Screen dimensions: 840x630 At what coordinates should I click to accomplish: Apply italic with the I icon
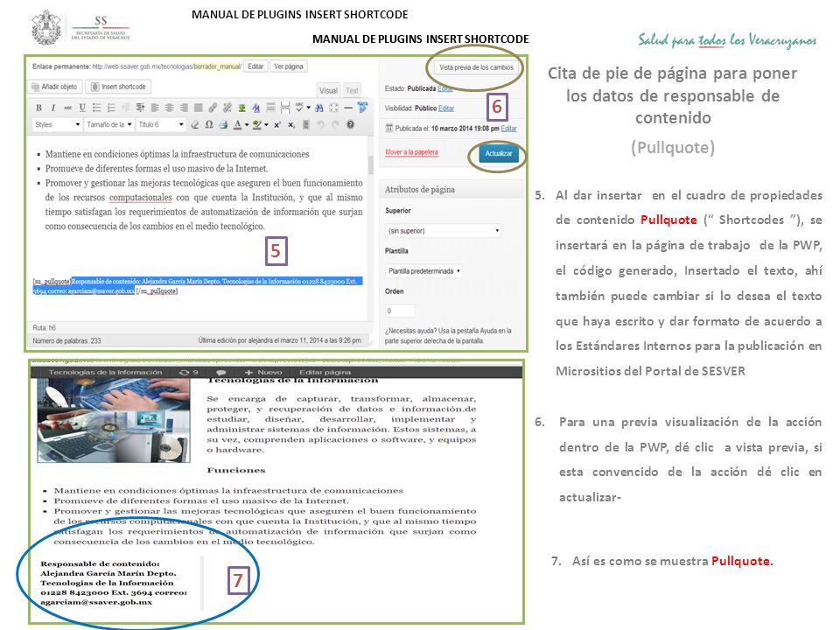tap(53, 108)
